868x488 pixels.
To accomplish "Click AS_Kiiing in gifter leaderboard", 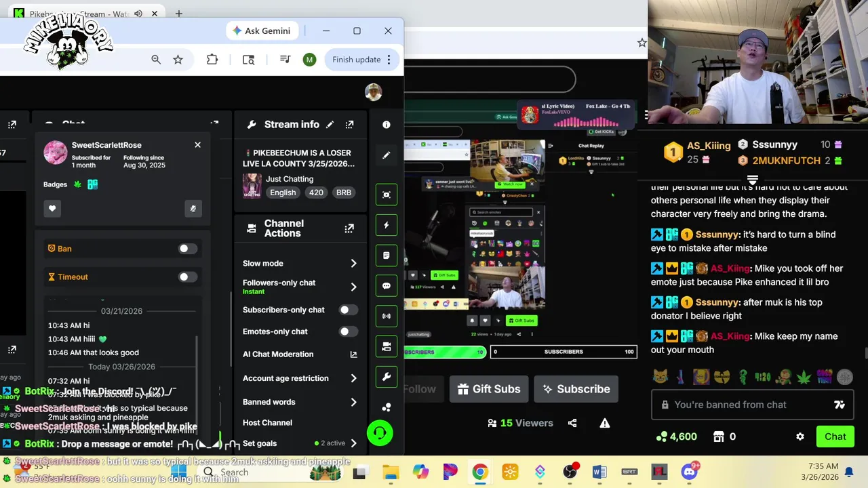I will pos(709,146).
